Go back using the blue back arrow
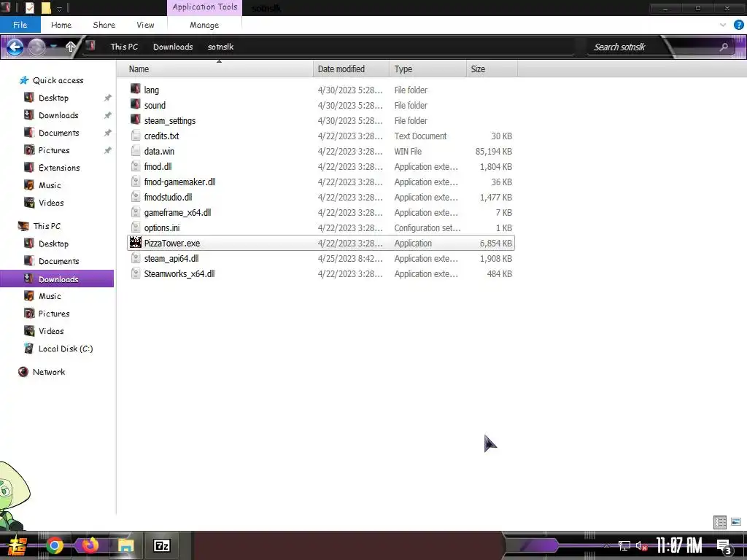This screenshot has width=747, height=560. [15, 47]
